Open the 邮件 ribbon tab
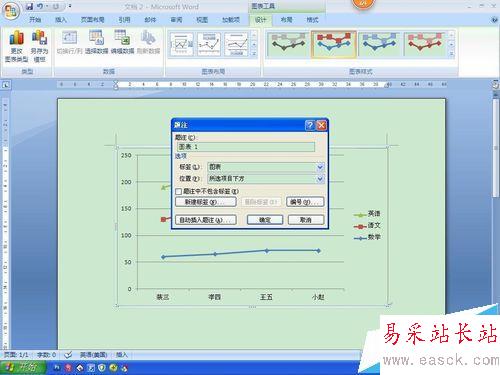The height and width of the screenshot is (375, 500). [x=150, y=20]
